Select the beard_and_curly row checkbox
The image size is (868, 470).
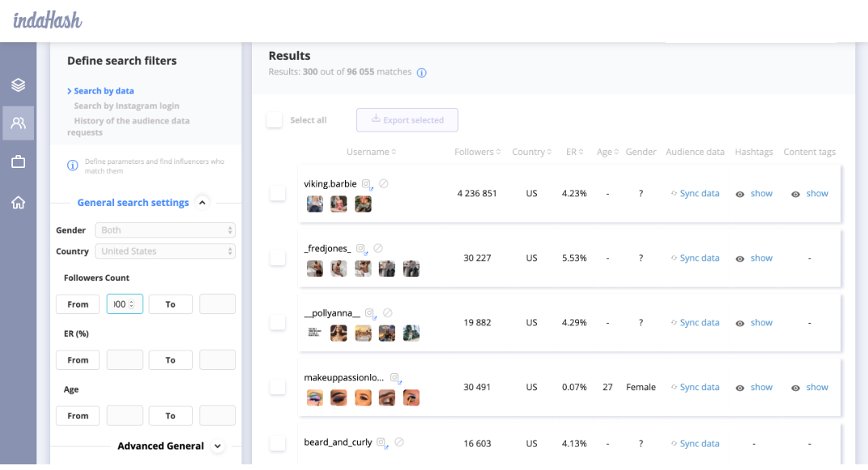point(277,443)
